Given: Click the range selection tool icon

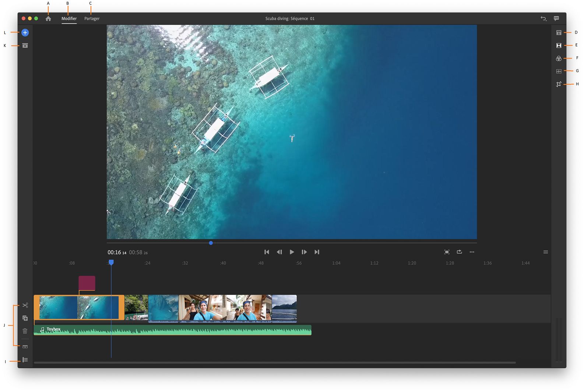Looking at the screenshot, I should [x=25, y=347].
